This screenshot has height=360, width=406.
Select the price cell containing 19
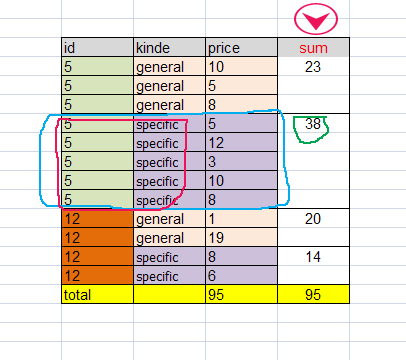coord(241,238)
